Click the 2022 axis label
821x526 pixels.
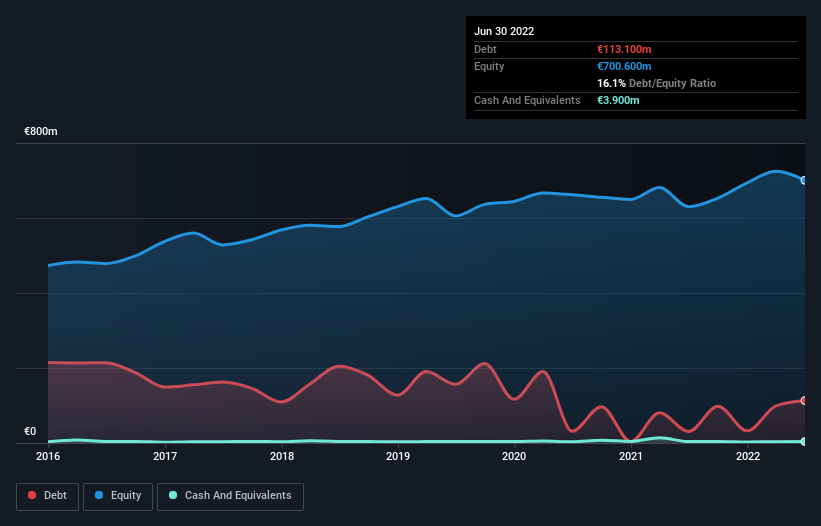(748, 456)
